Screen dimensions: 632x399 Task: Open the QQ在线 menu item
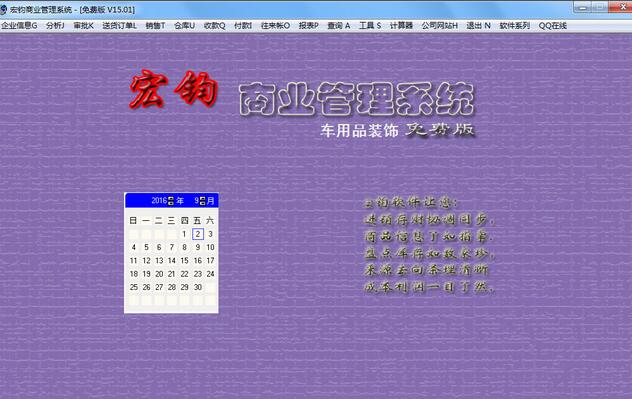click(553, 25)
